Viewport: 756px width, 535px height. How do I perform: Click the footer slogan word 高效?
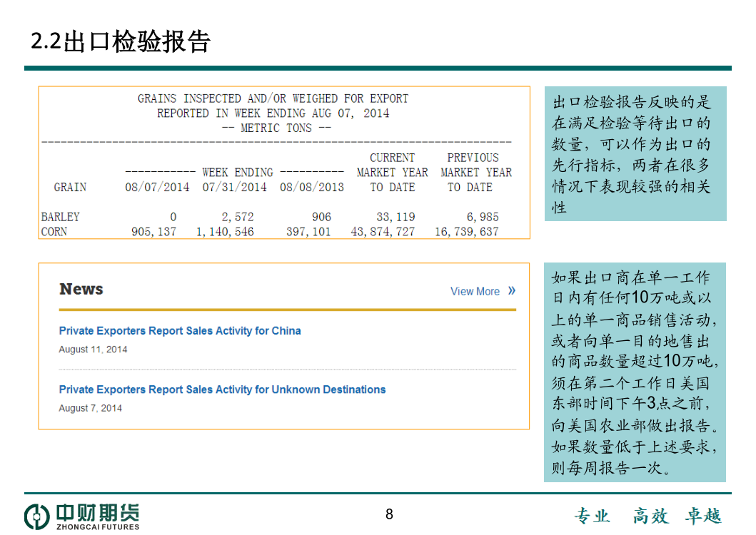click(x=650, y=516)
